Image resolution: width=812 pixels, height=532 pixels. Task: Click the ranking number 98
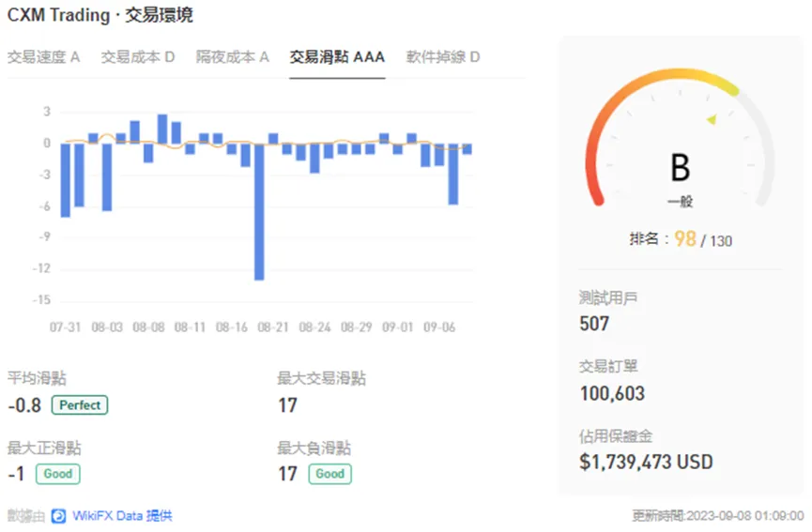pyautogui.click(x=684, y=239)
